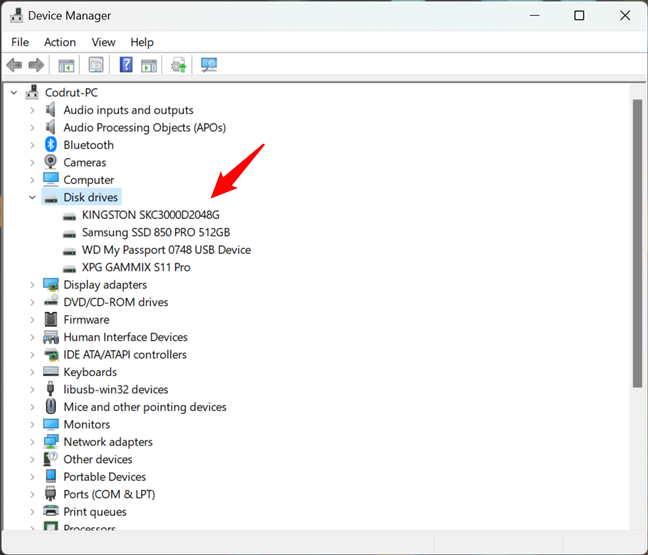The width and height of the screenshot is (648, 555).
Task: Click the Cameras webcam icon
Action: (x=50, y=162)
